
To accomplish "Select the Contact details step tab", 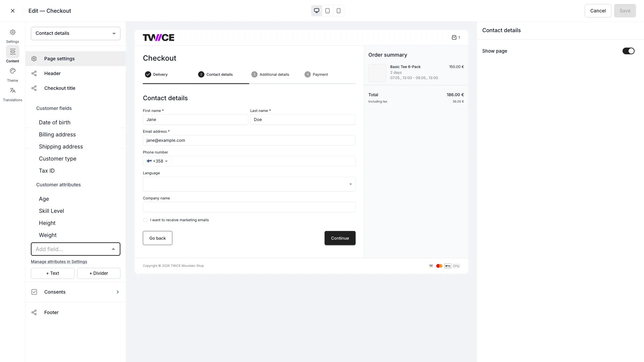I will pyautogui.click(x=215, y=74).
